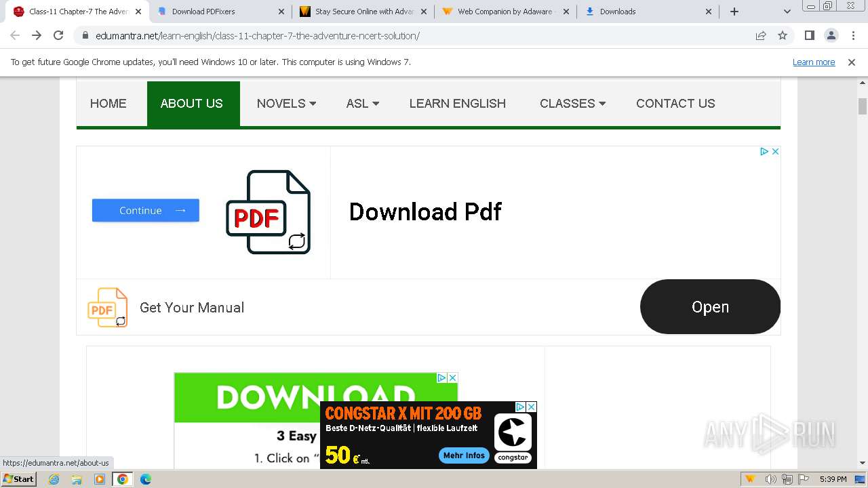Click Get Your Manual text
The width and height of the screenshot is (868, 488).
click(192, 308)
